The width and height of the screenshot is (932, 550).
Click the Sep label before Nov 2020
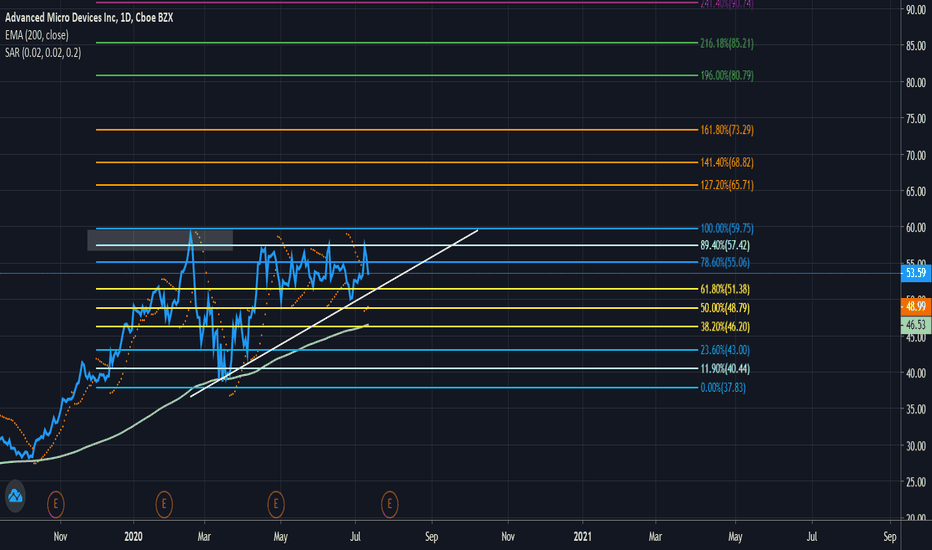click(432, 536)
